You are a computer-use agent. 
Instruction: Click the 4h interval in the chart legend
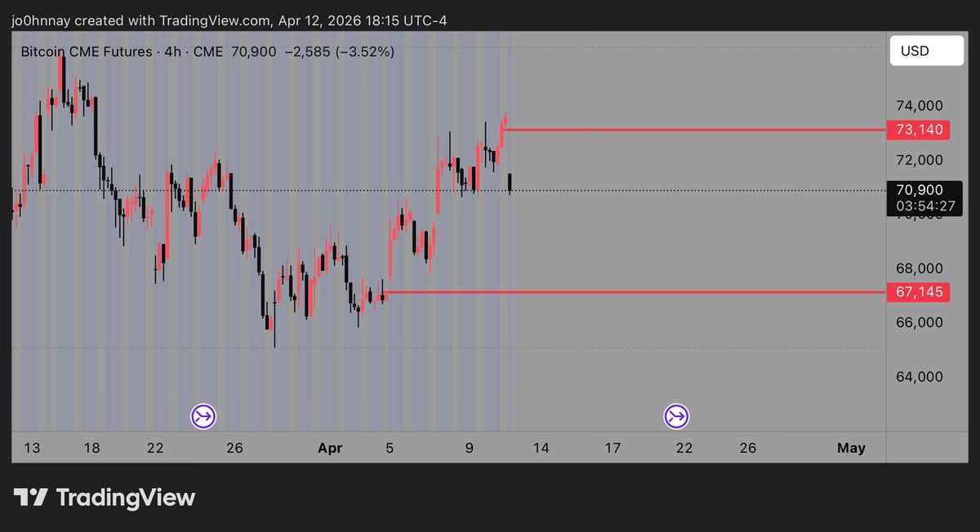click(x=173, y=52)
